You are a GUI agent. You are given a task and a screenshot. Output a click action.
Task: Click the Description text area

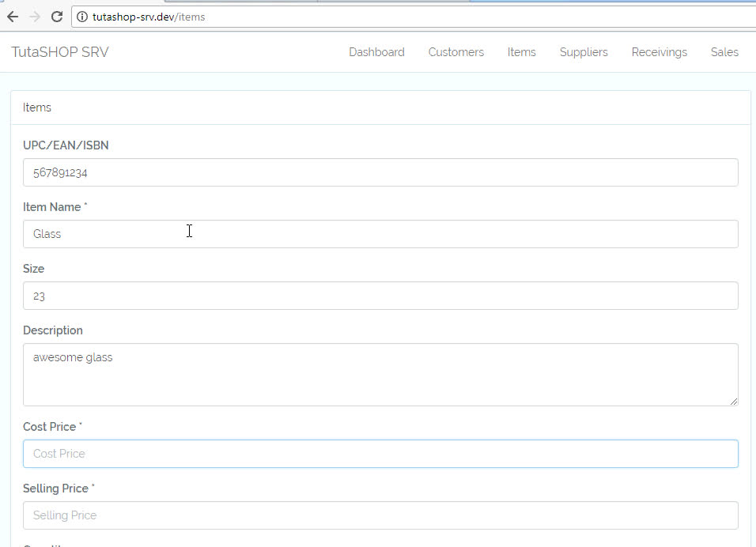(380, 374)
